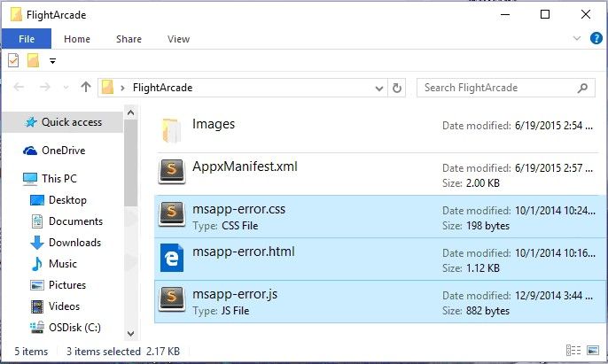
Task: Go up one folder level
Action: [86, 88]
